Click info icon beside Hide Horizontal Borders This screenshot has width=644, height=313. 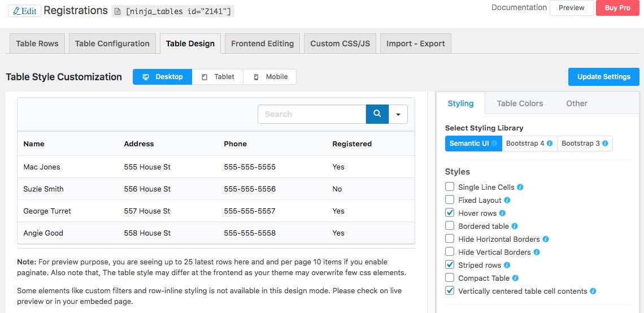546,239
